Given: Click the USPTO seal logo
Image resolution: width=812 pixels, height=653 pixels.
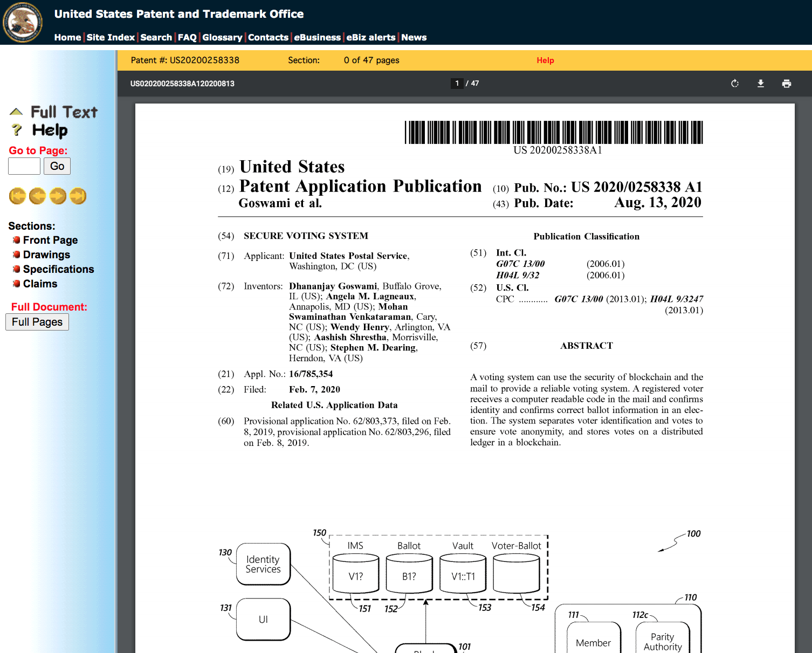Looking at the screenshot, I should coord(23,22).
